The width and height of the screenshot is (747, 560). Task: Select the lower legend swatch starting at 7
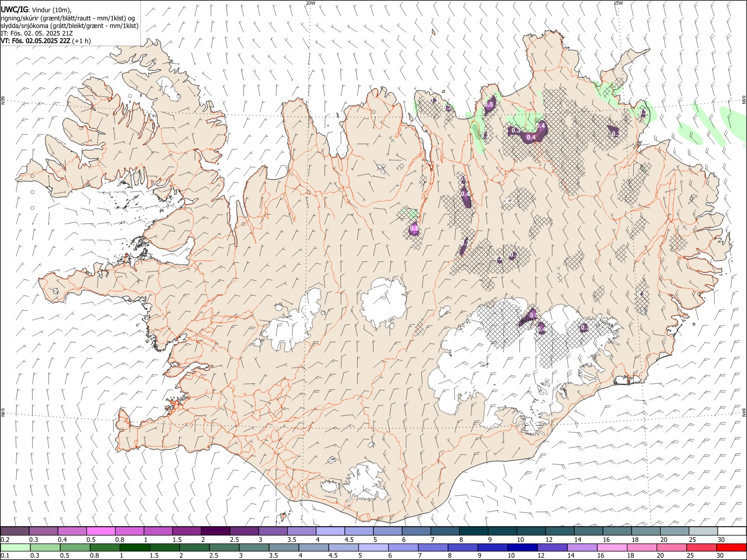pos(432,547)
